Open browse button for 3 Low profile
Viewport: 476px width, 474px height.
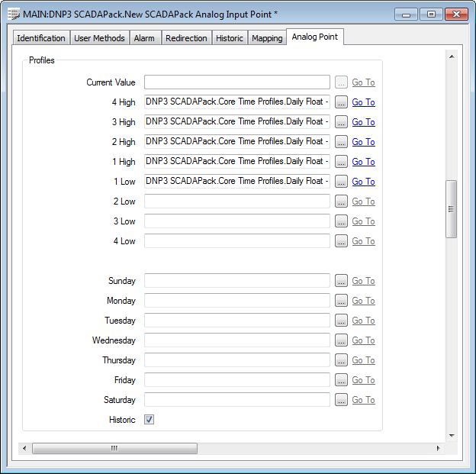pyautogui.click(x=341, y=221)
